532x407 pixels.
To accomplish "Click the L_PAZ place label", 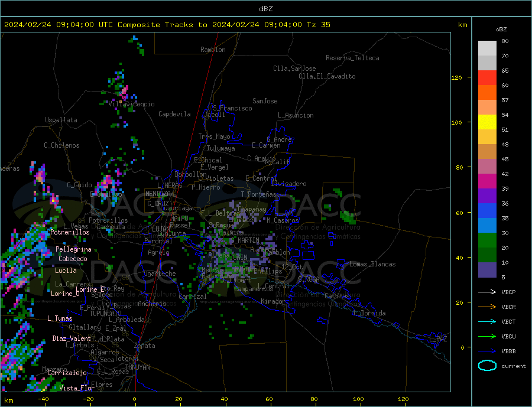I will [x=439, y=339].
